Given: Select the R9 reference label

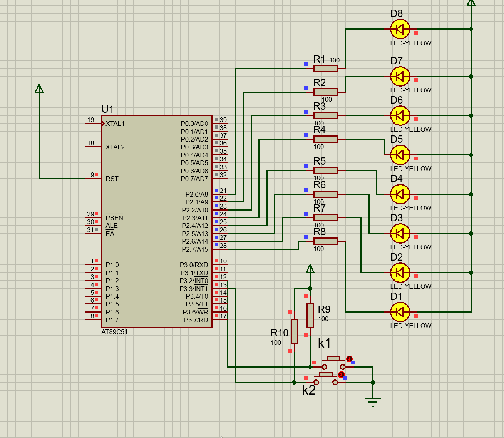Looking at the screenshot, I should pyautogui.click(x=324, y=309).
